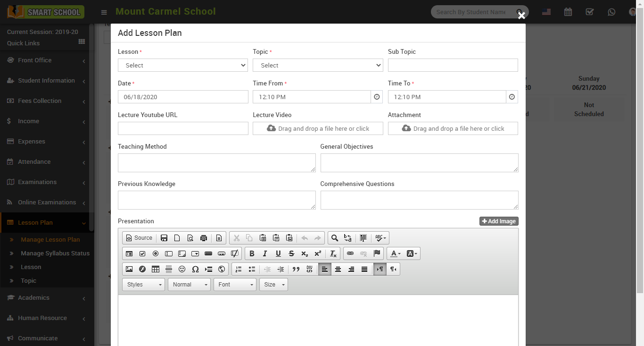Click the Print icon in the editor toolbar
This screenshot has height=346, width=644.
tap(203, 237)
